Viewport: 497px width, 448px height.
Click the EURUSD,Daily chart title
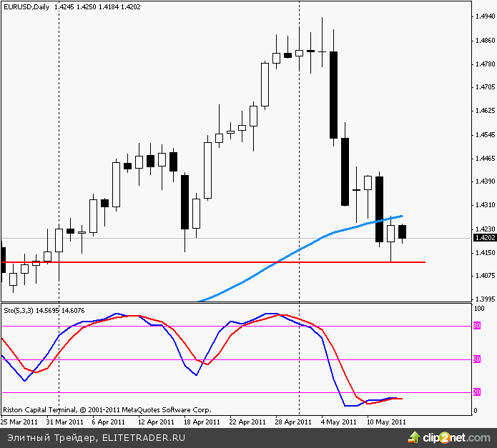(x=27, y=7)
